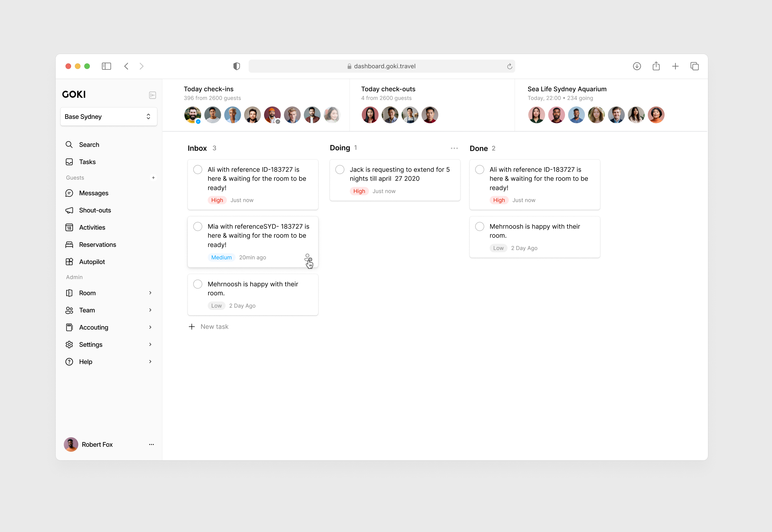
Task: Click the Shout-outs megaphone icon
Action: tap(69, 210)
